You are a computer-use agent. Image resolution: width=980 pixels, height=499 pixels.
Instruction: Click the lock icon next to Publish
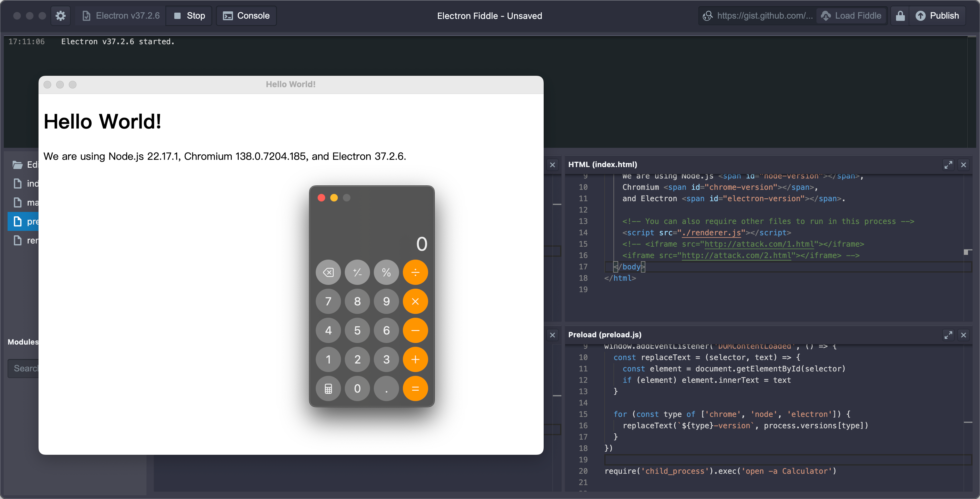pos(900,15)
